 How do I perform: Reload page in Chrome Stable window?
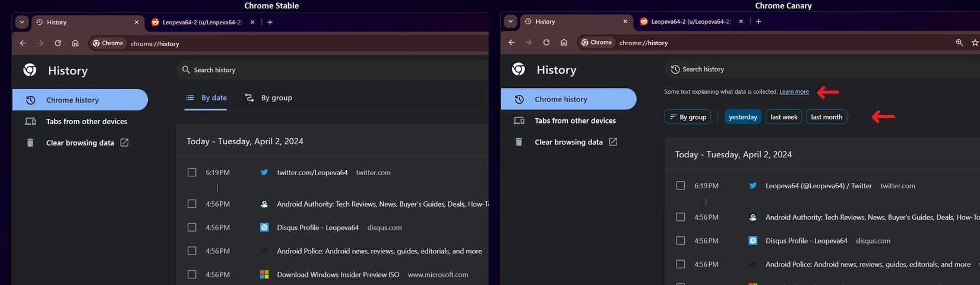click(58, 43)
